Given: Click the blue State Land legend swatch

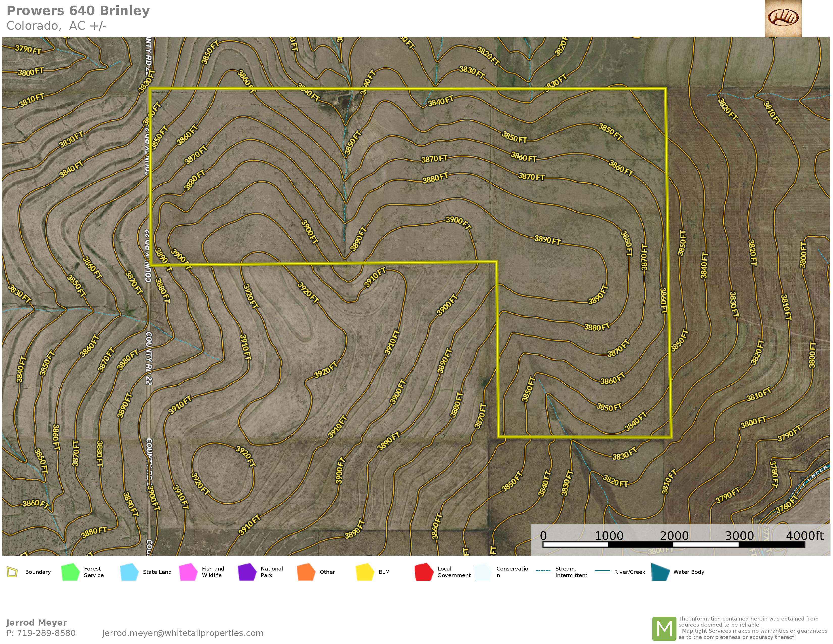Looking at the screenshot, I should [129, 572].
